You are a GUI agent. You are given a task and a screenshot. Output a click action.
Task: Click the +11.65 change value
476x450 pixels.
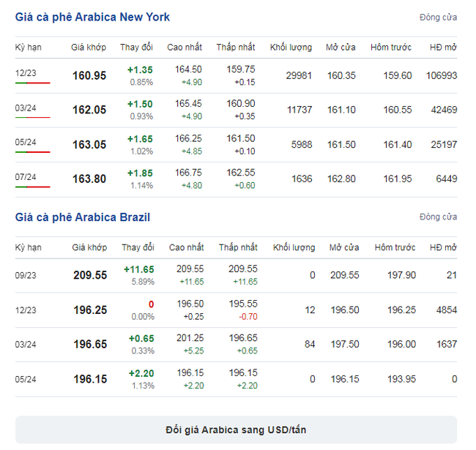[x=138, y=269]
